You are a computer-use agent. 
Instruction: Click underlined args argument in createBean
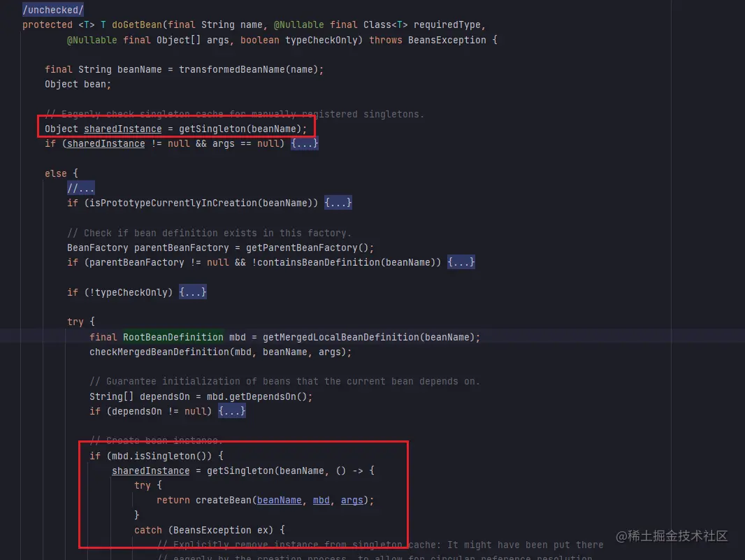352,500
